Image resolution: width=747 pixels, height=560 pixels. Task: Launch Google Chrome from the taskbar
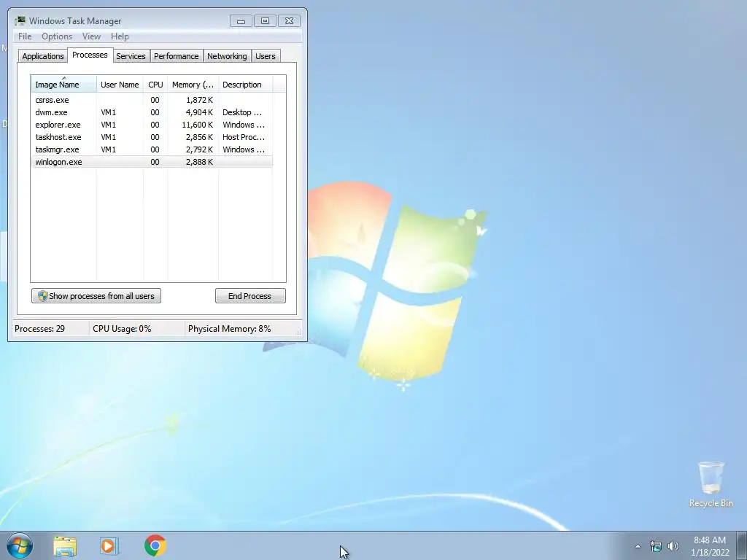155,545
